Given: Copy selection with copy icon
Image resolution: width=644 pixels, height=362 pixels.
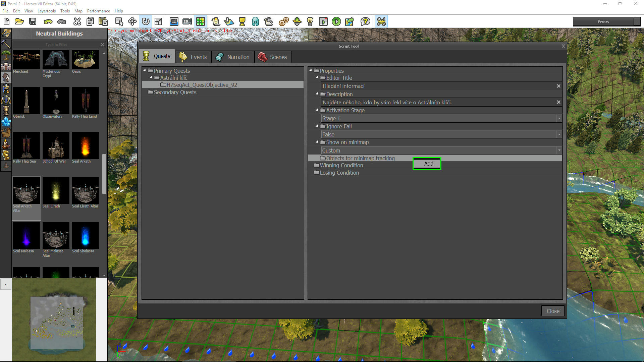Looking at the screenshot, I should click(90, 22).
